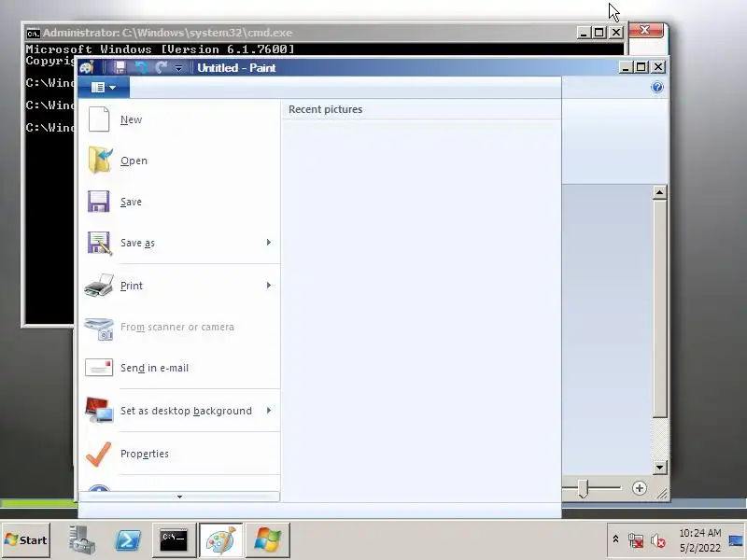Viewport: 747px width, 560px height.
Task: Click the Show desktop button by clock
Action: (737, 540)
